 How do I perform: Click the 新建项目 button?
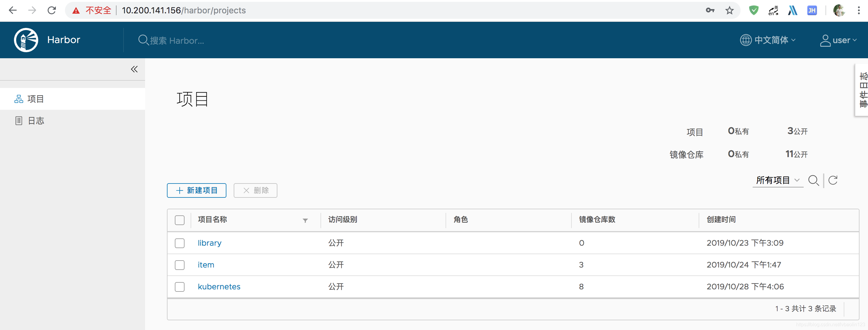click(196, 190)
